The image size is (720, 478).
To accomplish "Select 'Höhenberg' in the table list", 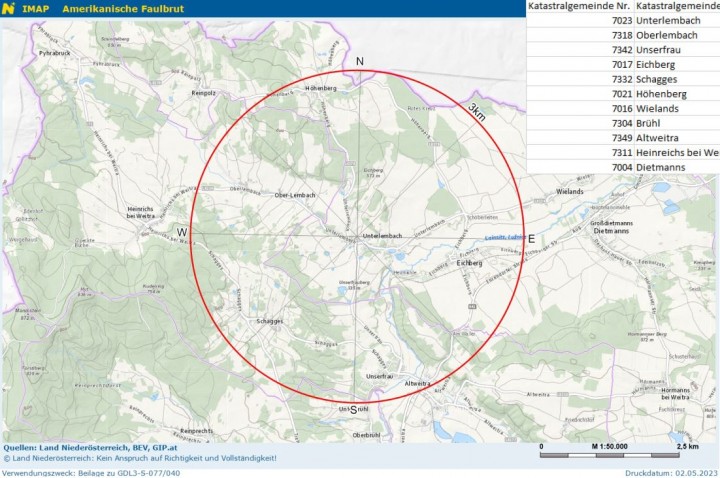I will (x=662, y=94).
